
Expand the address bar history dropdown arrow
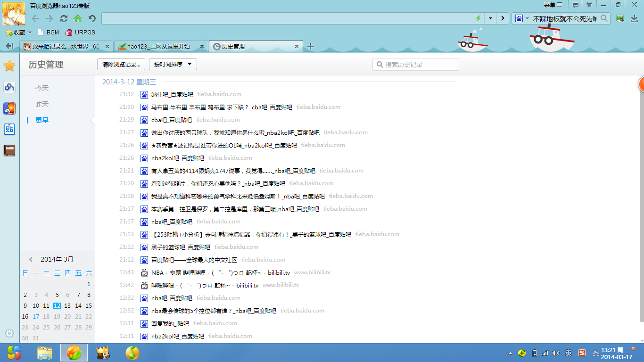coord(490,18)
